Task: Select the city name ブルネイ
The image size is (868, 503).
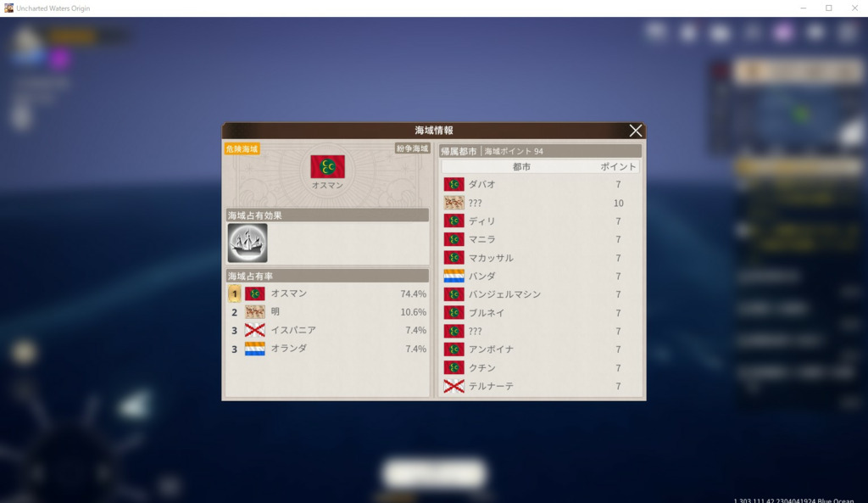Action: [x=487, y=312]
